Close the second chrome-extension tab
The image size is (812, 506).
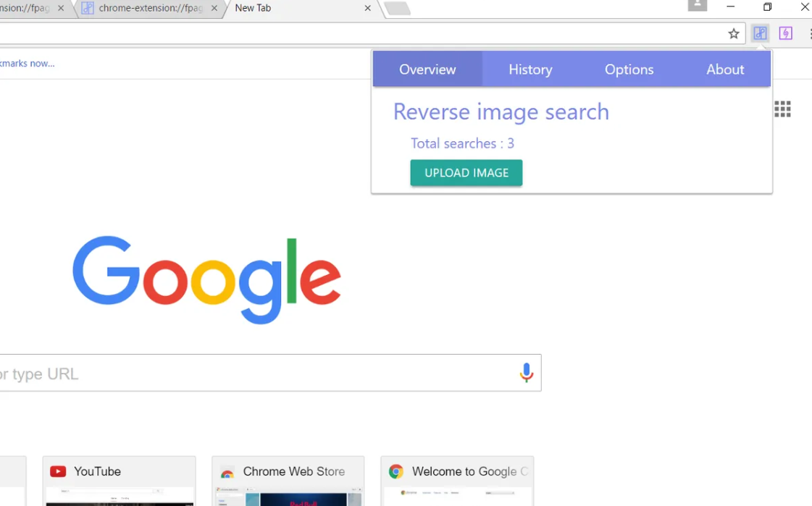coord(214,8)
